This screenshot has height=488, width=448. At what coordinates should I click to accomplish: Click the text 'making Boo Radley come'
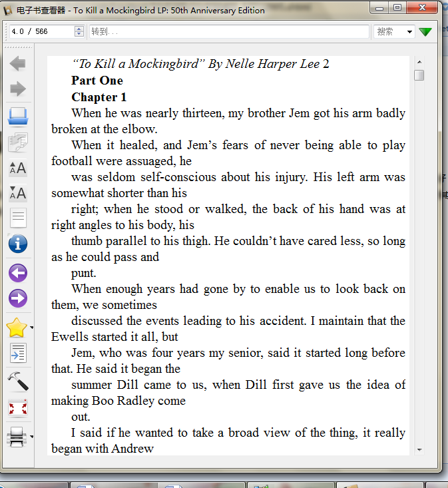pyautogui.click(x=118, y=401)
